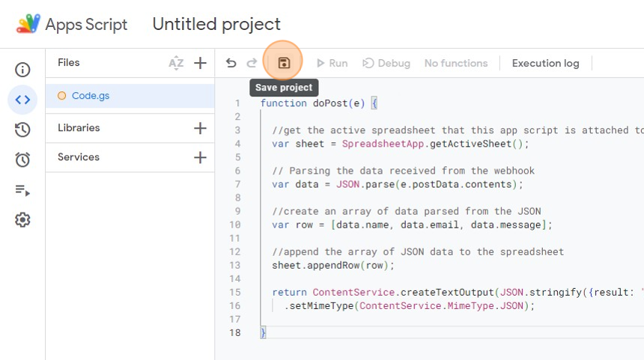Click the Untitled project title
Image resolution: width=644 pixels, height=360 pixels.
tap(216, 24)
